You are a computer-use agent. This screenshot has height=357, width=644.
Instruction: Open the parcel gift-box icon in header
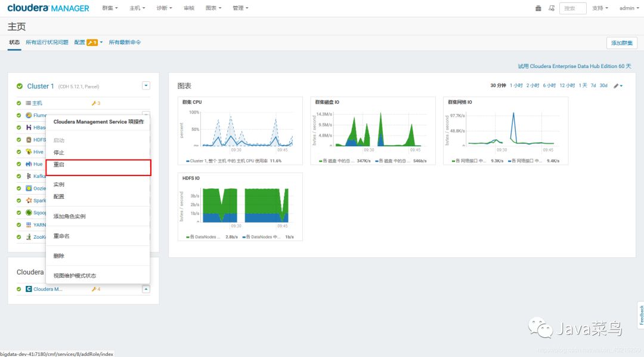coord(538,8)
